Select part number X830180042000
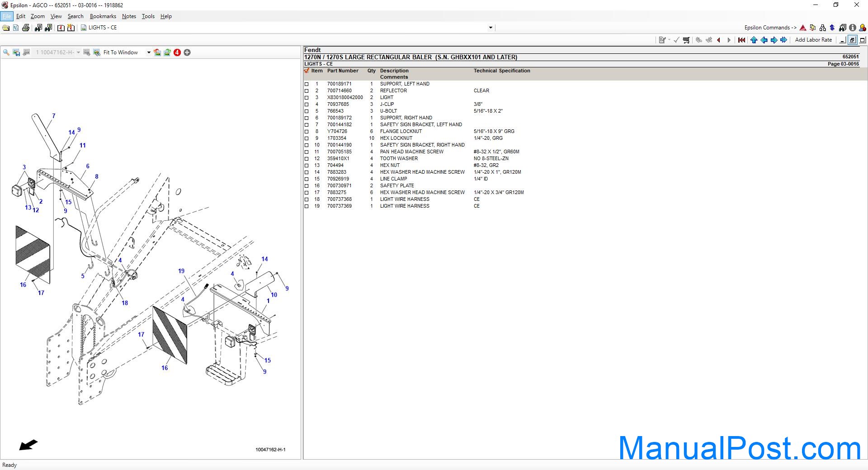This screenshot has height=470, width=868. point(345,97)
